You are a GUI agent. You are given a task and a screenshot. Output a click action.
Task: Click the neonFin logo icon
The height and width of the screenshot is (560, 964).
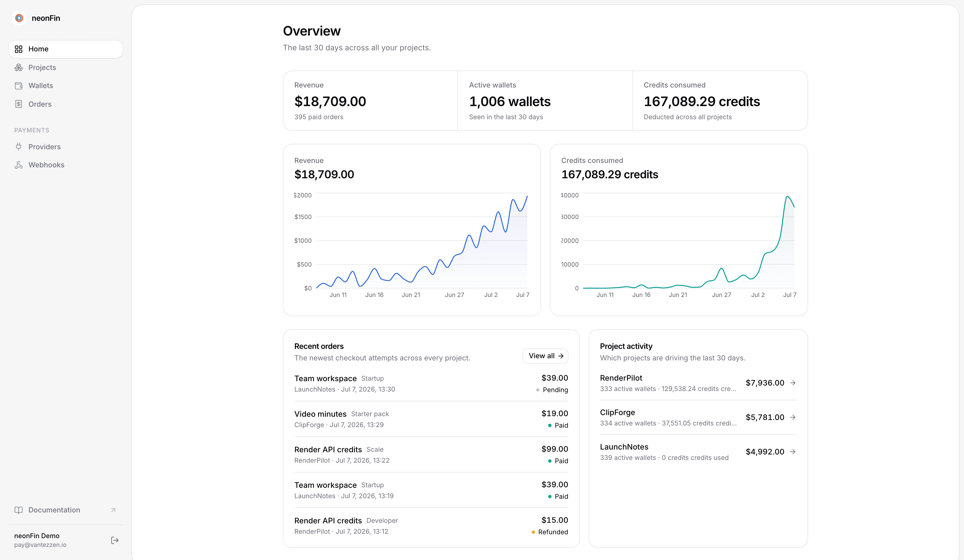pos(19,18)
